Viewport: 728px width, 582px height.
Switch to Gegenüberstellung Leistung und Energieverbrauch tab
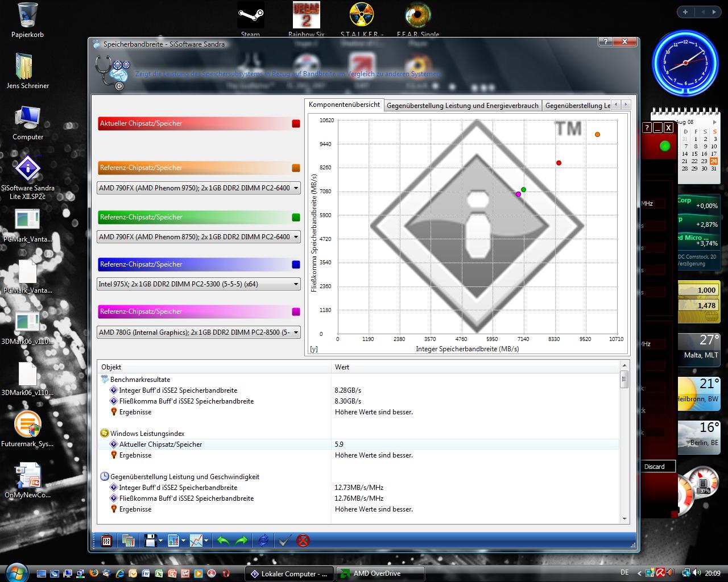[x=462, y=105]
